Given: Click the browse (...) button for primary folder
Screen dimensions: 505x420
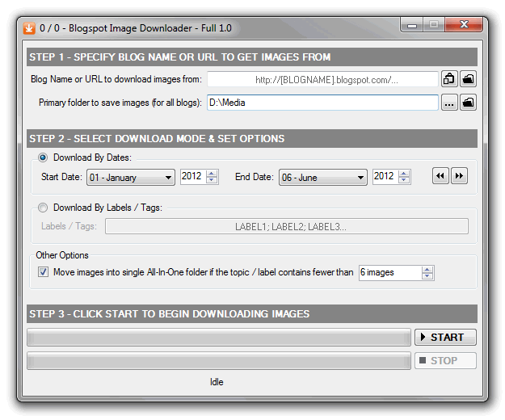Looking at the screenshot, I should (x=449, y=103).
